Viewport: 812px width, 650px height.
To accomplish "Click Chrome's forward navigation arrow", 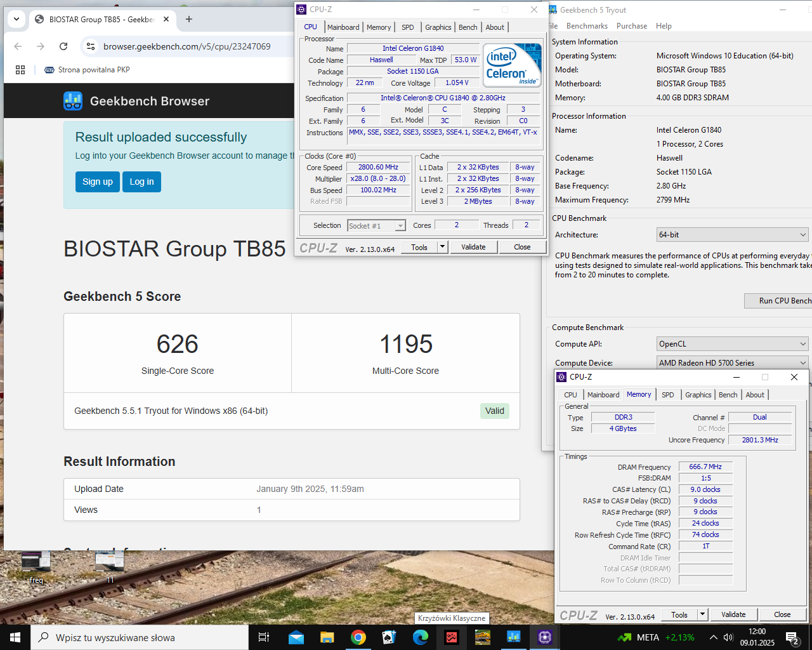I will (x=41, y=46).
